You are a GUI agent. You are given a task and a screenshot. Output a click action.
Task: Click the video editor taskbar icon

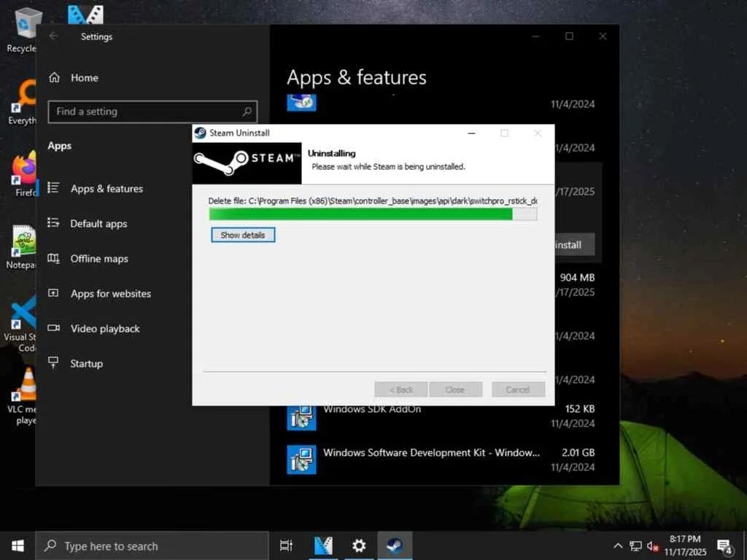coord(323,545)
